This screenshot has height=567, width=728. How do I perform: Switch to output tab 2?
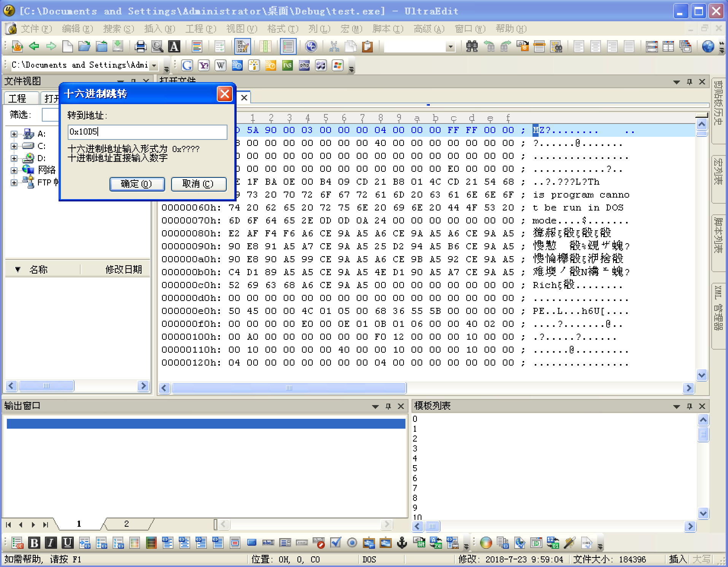click(x=127, y=524)
